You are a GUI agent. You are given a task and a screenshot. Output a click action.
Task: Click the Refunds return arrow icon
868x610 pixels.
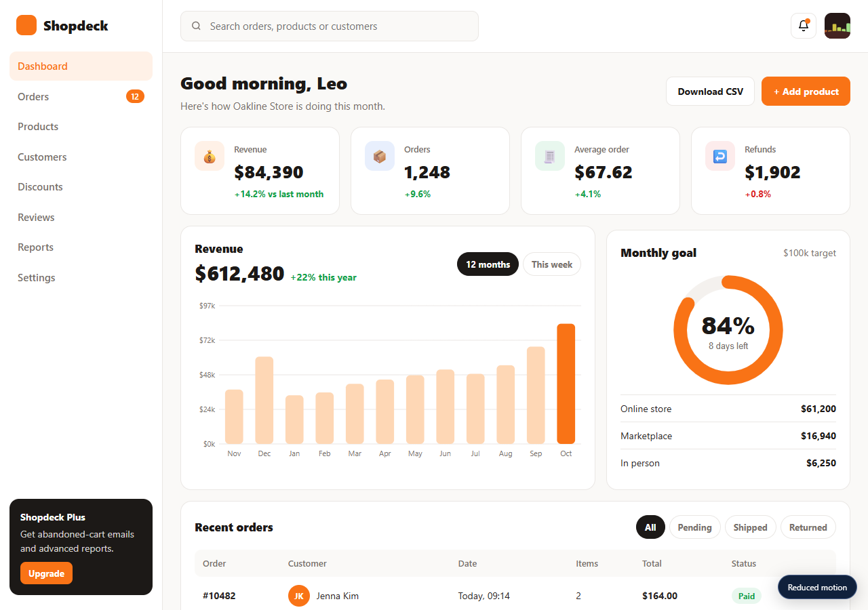coord(720,156)
